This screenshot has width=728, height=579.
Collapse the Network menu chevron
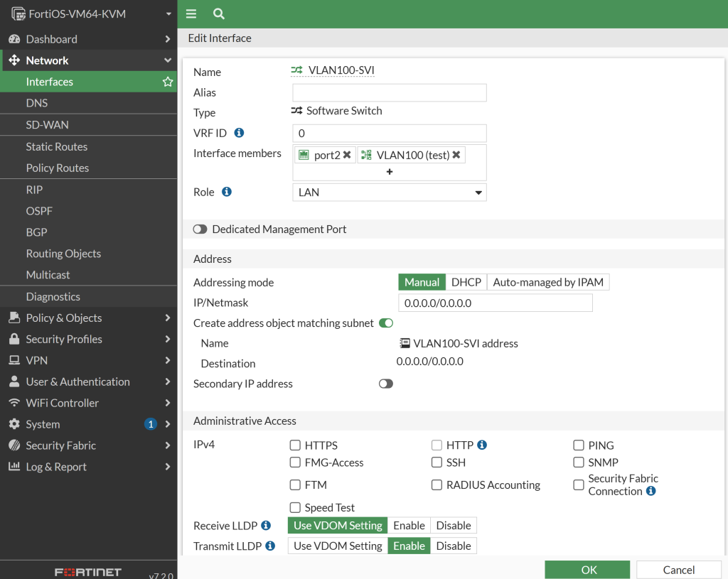point(168,60)
